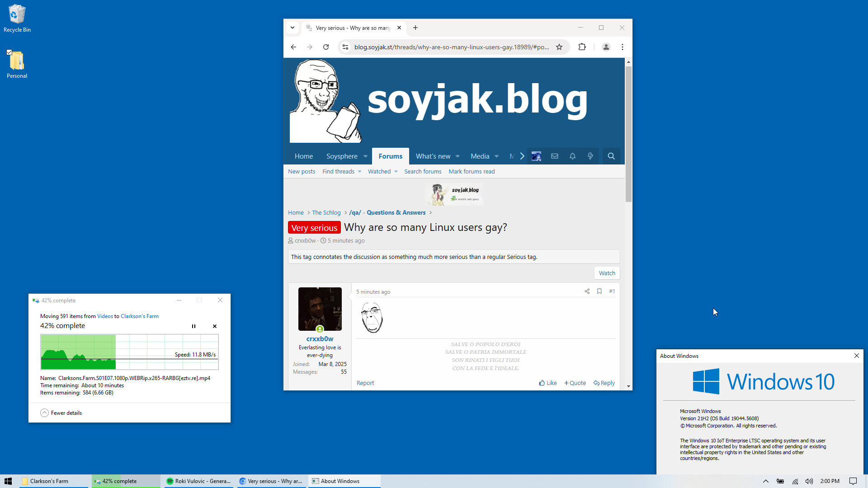Open the Media nav tab
868x488 pixels.
click(480, 156)
